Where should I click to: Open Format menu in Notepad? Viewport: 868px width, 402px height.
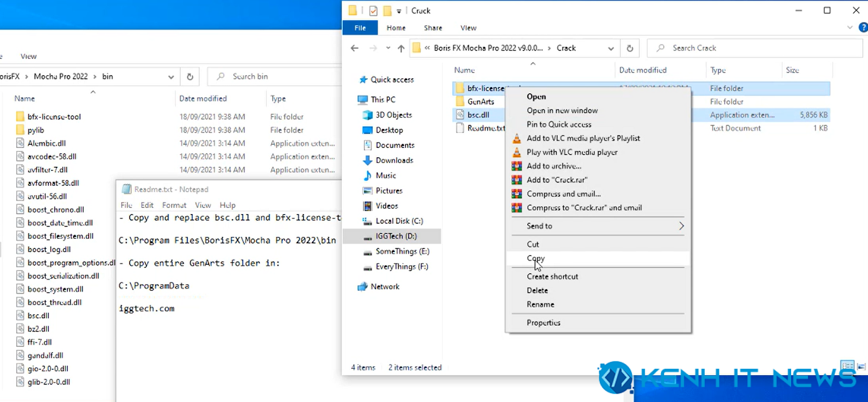174,205
